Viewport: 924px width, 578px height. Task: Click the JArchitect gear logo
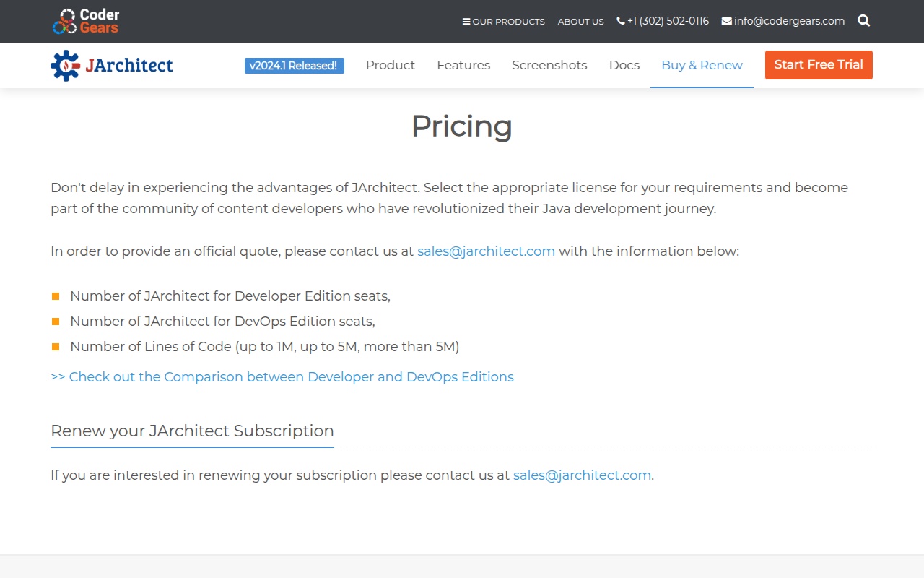(65, 66)
